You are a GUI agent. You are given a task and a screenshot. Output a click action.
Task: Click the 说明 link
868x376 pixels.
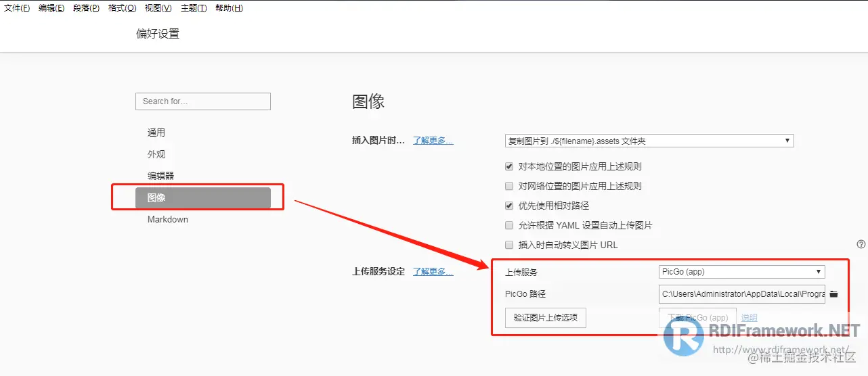tap(749, 318)
